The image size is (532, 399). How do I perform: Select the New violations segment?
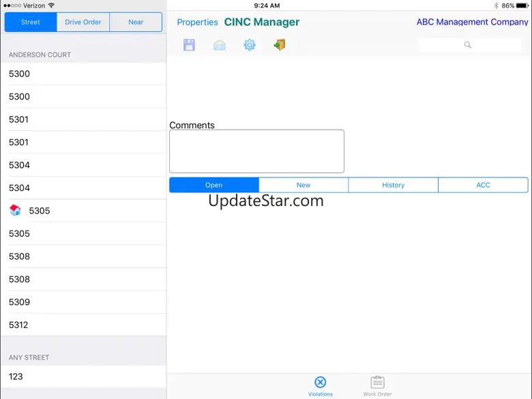coord(304,185)
